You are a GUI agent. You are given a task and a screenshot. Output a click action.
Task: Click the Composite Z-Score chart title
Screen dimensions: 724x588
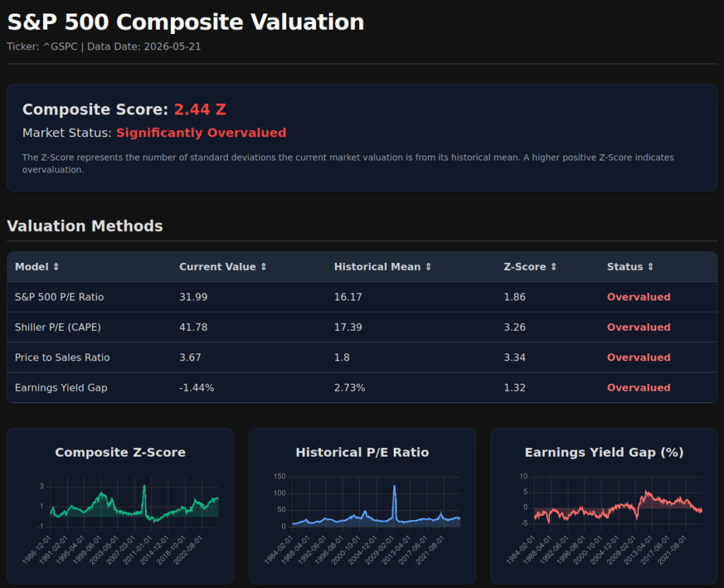pos(120,452)
